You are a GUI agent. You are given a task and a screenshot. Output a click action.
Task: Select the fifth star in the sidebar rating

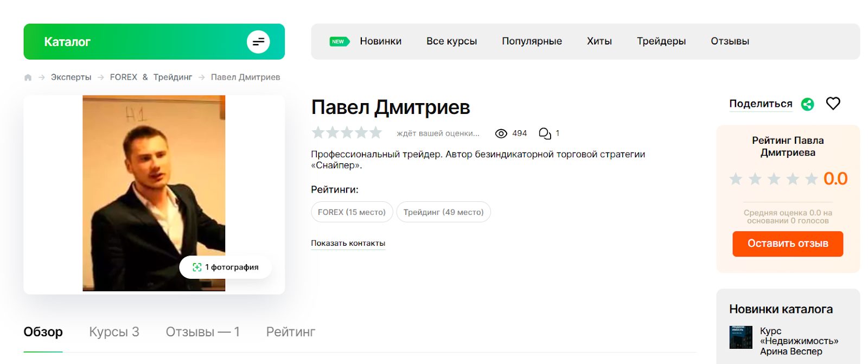pos(812,179)
